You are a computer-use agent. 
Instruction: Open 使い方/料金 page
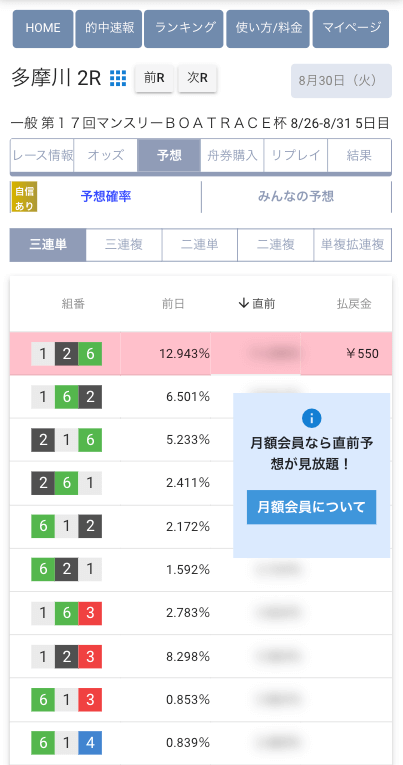pos(268,29)
